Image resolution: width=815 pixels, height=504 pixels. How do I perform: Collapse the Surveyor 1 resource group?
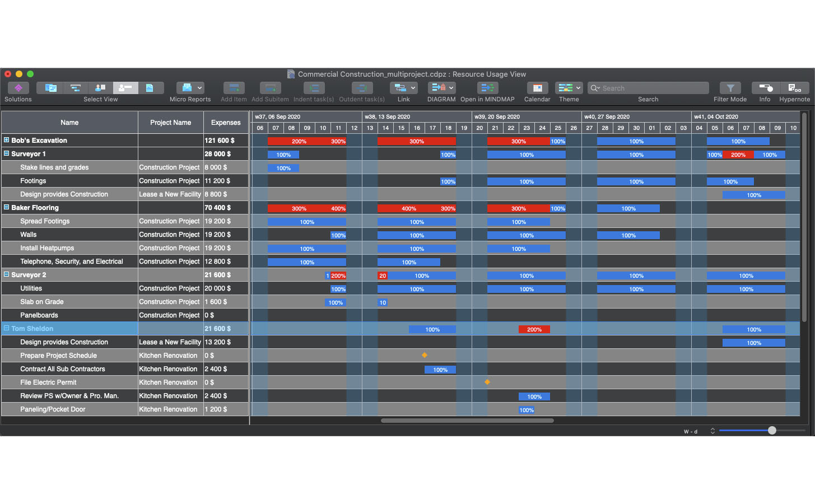point(6,153)
